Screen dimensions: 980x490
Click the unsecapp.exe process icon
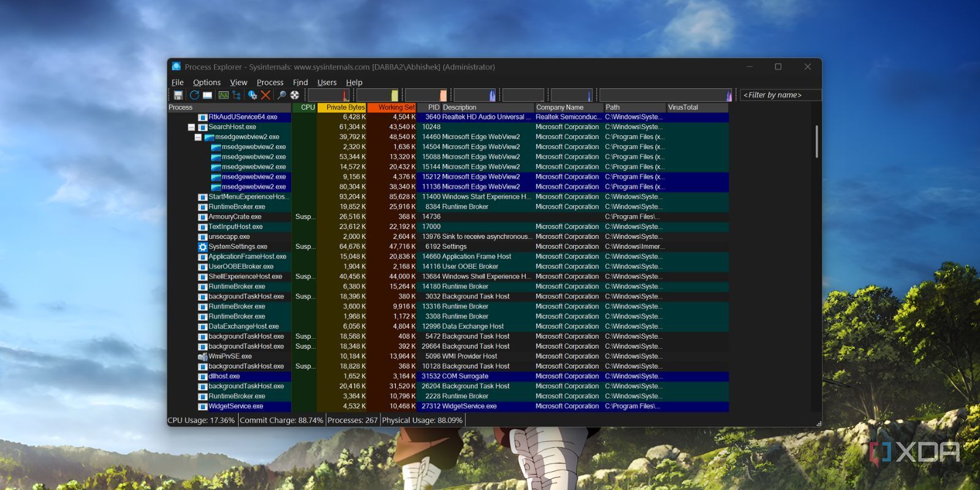[x=203, y=237]
